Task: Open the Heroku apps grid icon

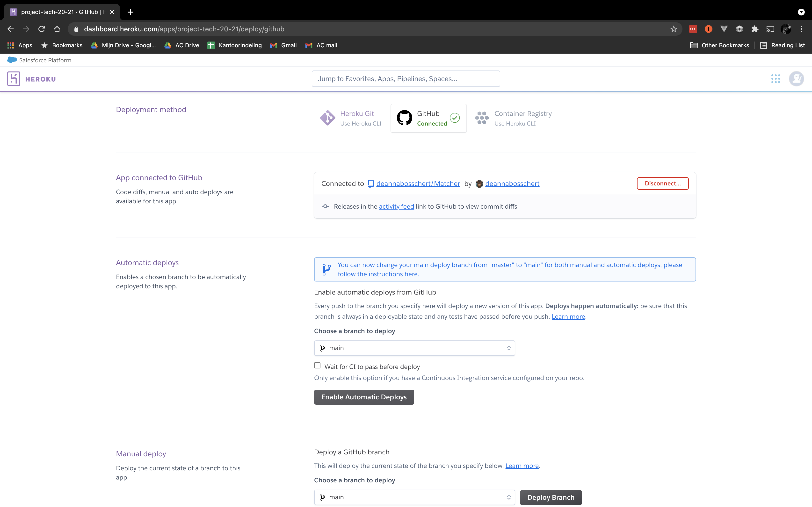Action: click(x=776, y=78)
